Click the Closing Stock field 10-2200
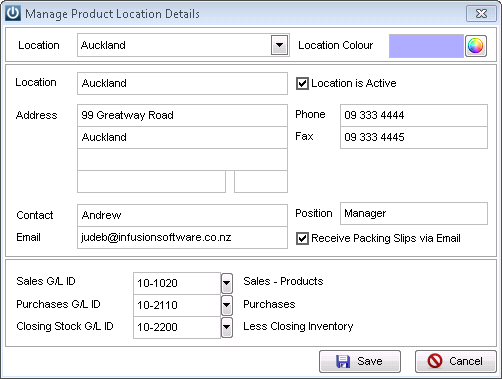Screen dimensions: 502x379 pos(177,327)
